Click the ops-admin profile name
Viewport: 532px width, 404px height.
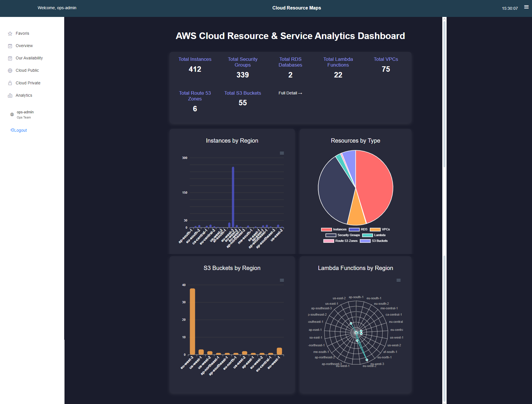[x=25, y=112]
